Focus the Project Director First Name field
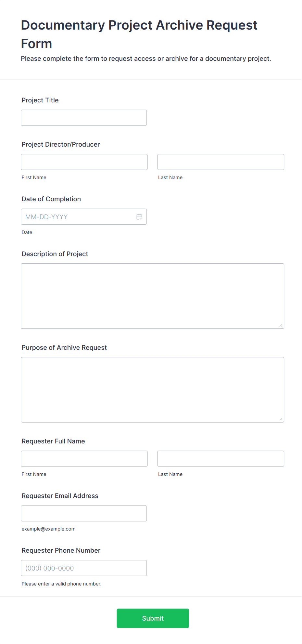Screen dimensions: 302x644 (84, 162)
